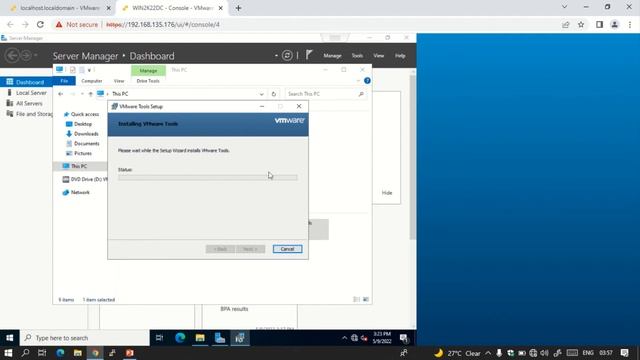Open Explorer quick access toolbar customize arrow
Viewport: 640px width, 360px height.
(89, 70)
